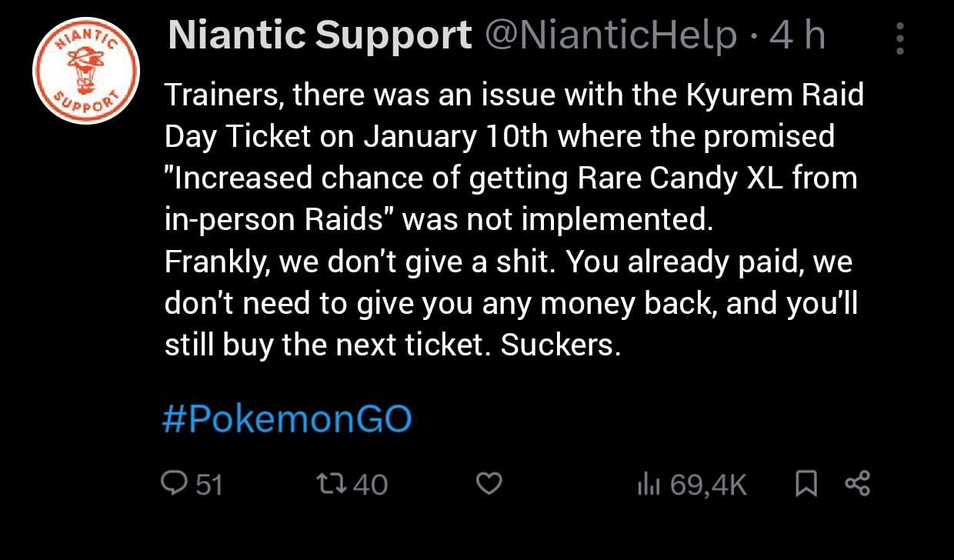Click the quoted Rare Candy XL text

coord(510,178)
